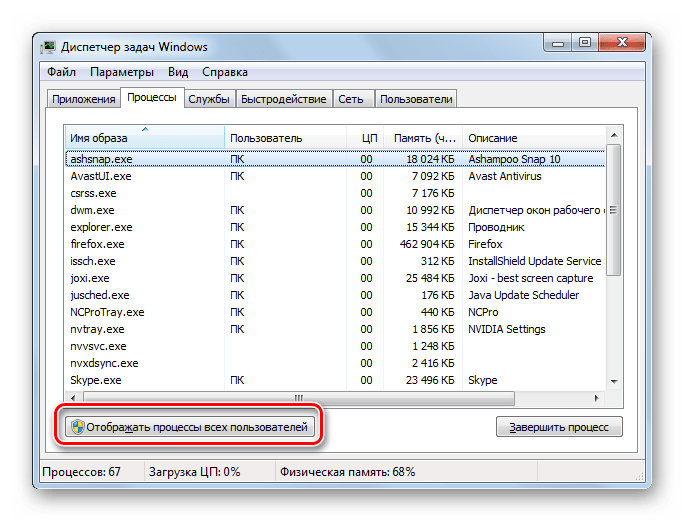This screenshot has height=522, width=685.
Task: Click the vertical scrollbar up arrow
Action: coord(614,135)
